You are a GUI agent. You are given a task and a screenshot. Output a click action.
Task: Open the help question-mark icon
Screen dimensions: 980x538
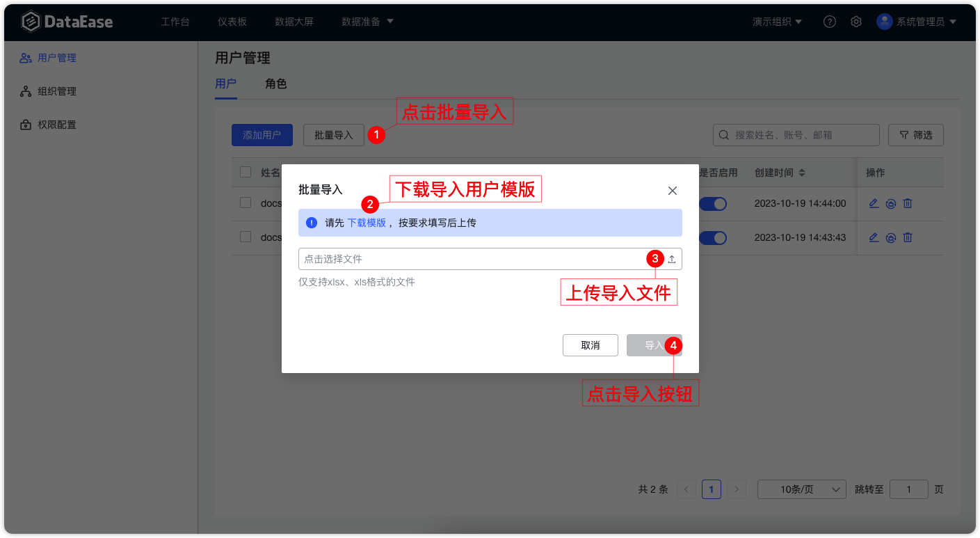click(830, 22)
